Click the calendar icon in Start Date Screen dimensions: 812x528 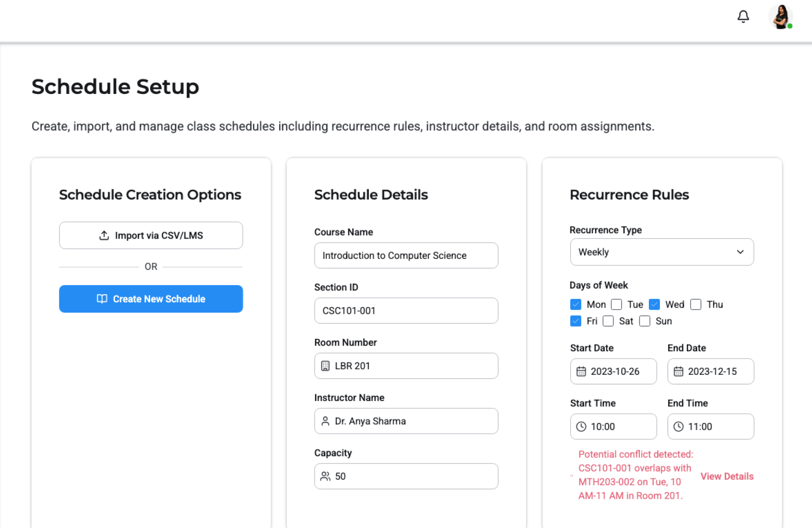tap(581, 371)
